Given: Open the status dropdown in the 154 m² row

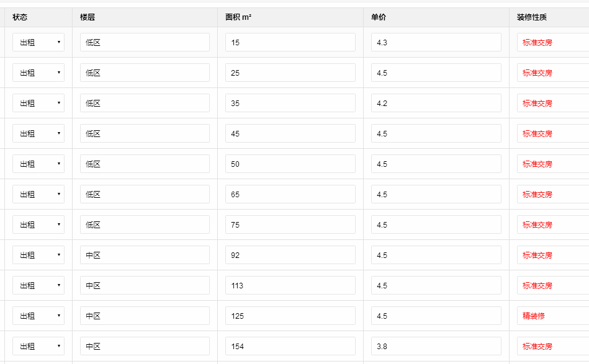Looking at the screenshot, I should [x=38, y=346].
